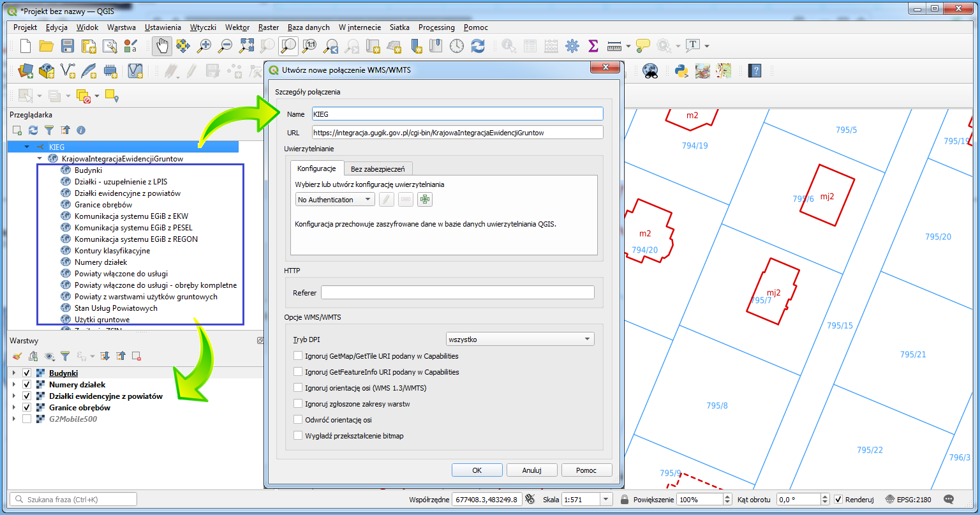This screenshot has height=515, width=980.
Task: Check Ignoruj zgłoszone zakresy warstw
Action: coord(298,403)
